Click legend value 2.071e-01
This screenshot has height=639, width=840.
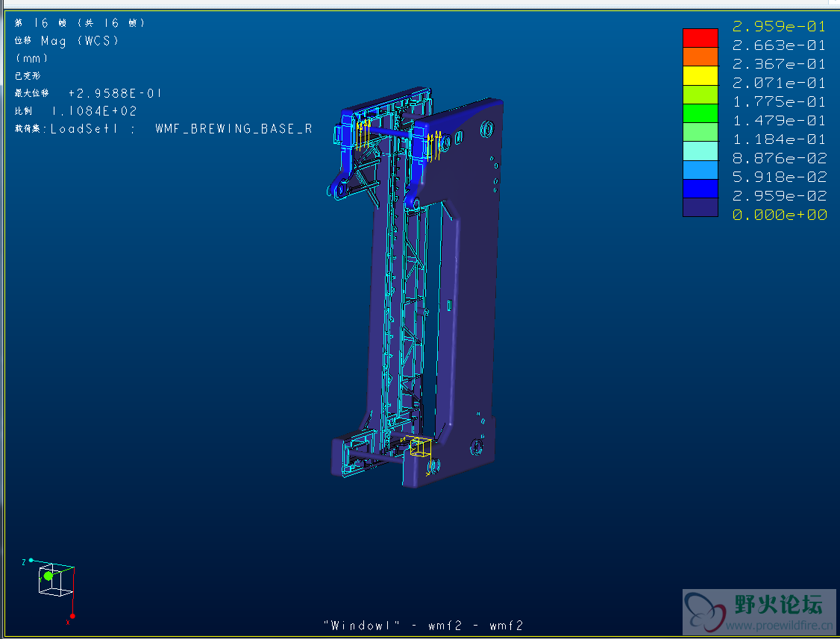(780, 83)
